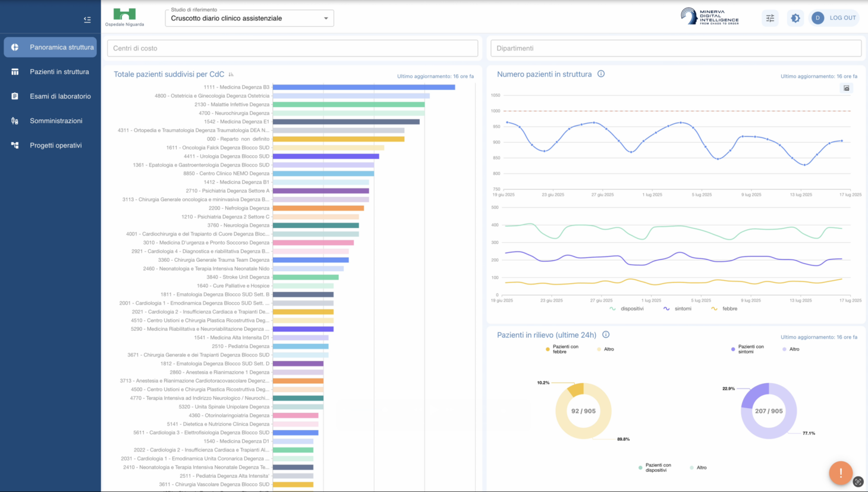The height and width of the screenshot is (492, 868).
Task: Click info icon next to Numero pazienti in struttura
Action: pyautogui.click(x=601, y=74)
